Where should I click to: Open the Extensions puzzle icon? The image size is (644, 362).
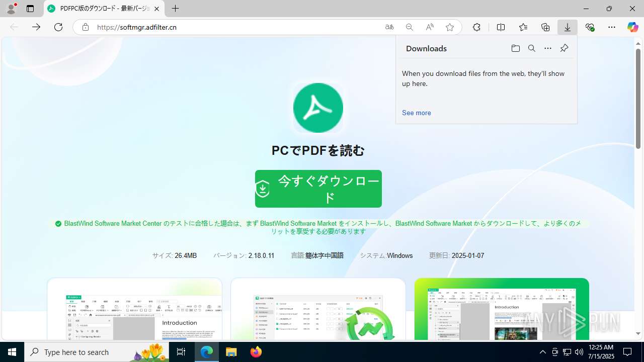(476, 27)
